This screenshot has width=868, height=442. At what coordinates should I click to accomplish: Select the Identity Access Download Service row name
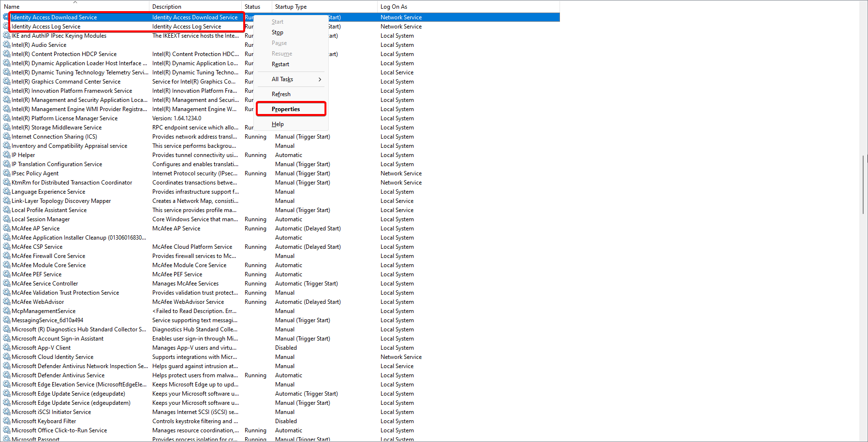[54, 17]
